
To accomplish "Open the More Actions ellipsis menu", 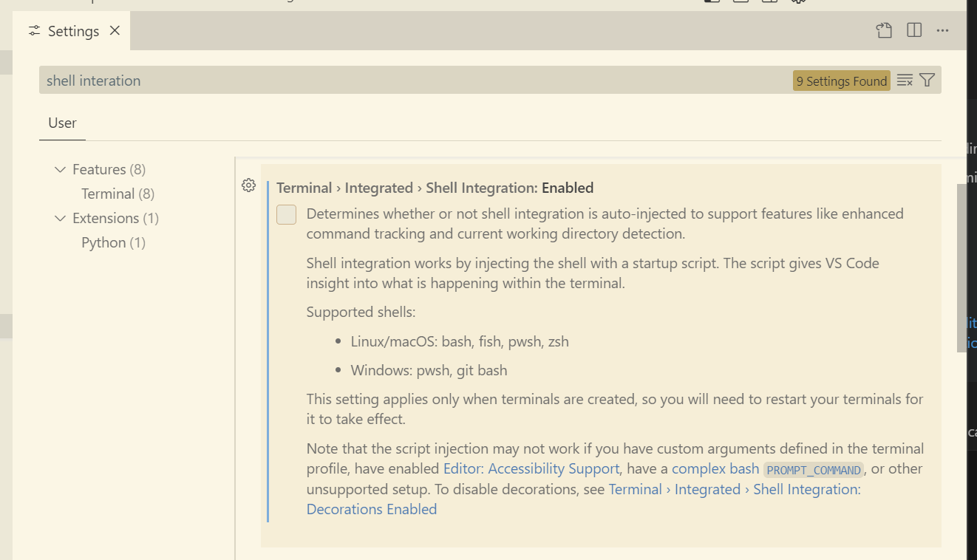I will tap(942, 30).
